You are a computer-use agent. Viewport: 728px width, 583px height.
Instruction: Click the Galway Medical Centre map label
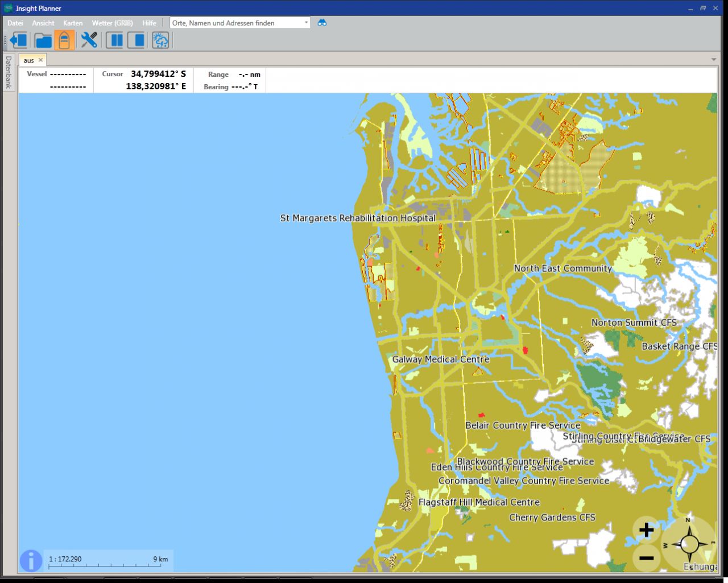click(x=441, y=359)
